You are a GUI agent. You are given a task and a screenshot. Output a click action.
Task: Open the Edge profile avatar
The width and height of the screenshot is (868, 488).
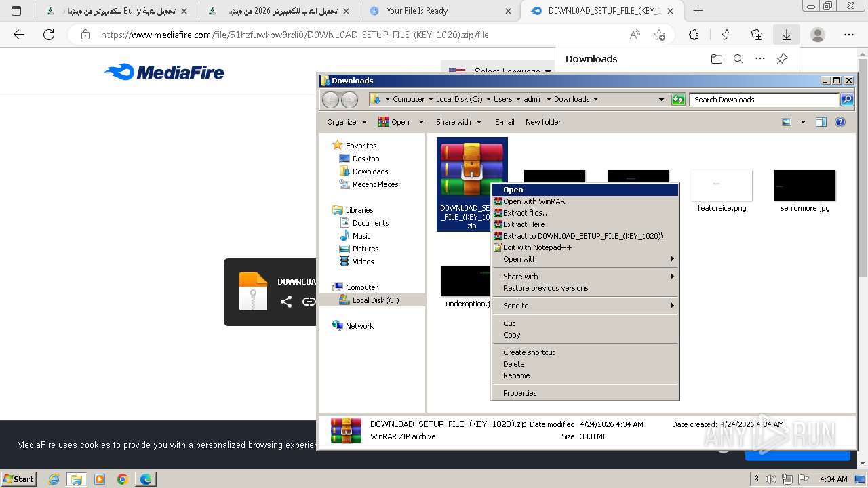[818, 35]
